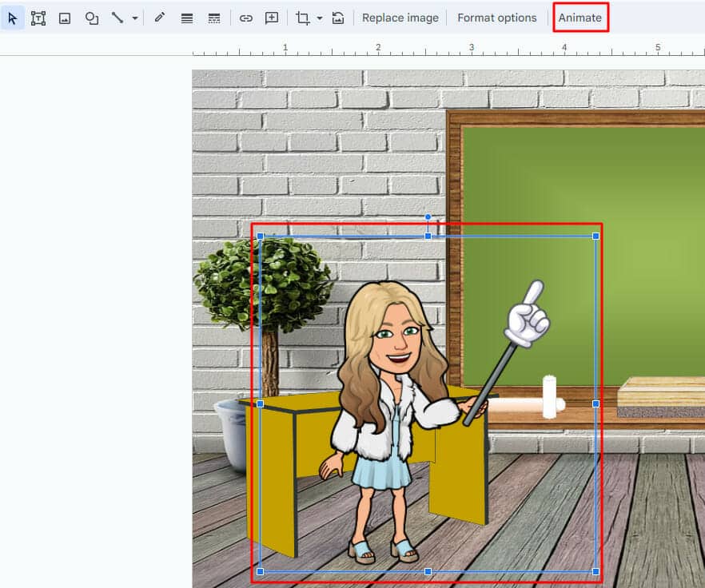Open Format options for the image
Viewport: 705px width, 588px height.
click(497, 17)
